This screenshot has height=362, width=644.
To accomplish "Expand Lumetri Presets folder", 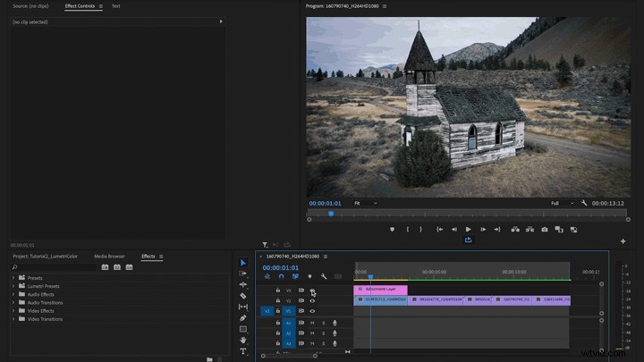I will 13,286.
